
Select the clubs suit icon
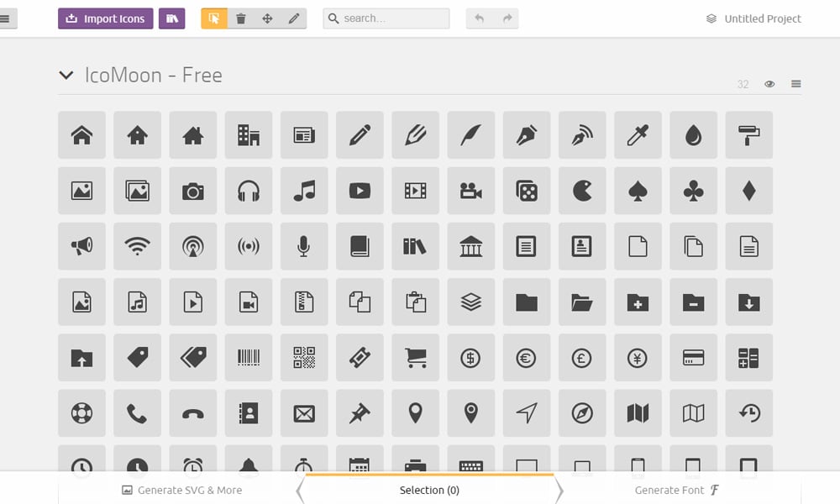click(x=694, y=191)
